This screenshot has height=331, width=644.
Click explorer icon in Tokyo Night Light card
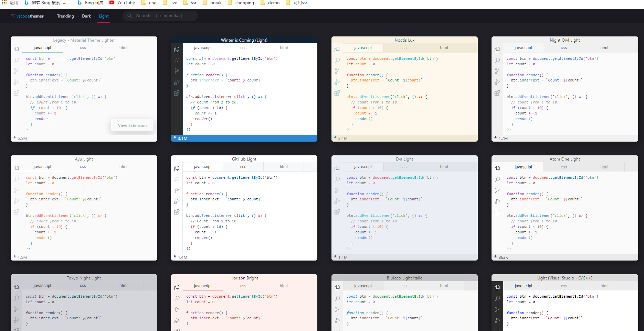tap(16, 287)
